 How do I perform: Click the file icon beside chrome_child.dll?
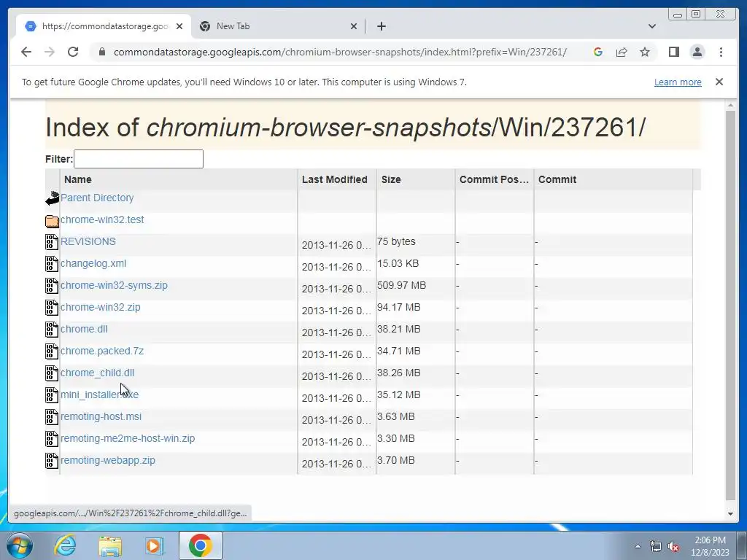point(52,373)
